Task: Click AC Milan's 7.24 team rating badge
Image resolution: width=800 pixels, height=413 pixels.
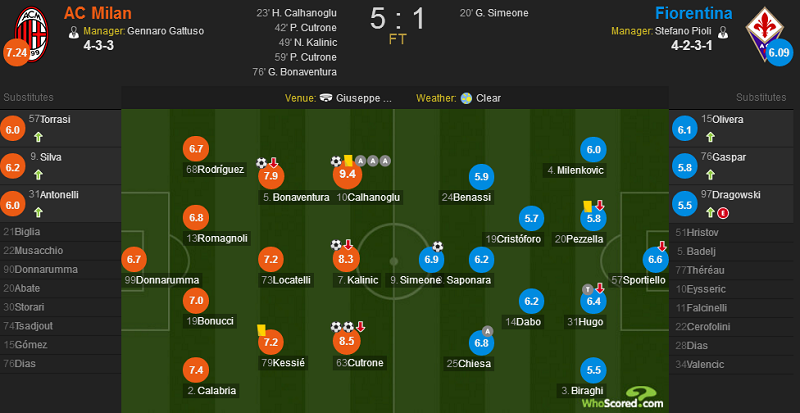Action: [x=16, y=54]
